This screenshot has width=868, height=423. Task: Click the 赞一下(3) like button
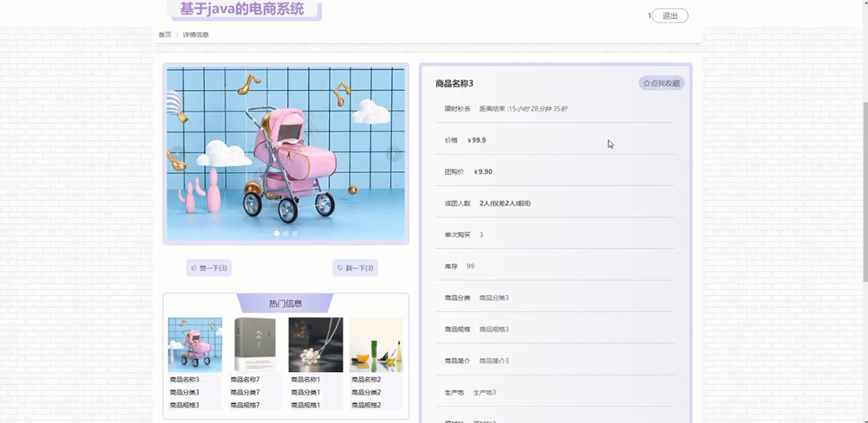pyautogui.click(x=209, y=268)
